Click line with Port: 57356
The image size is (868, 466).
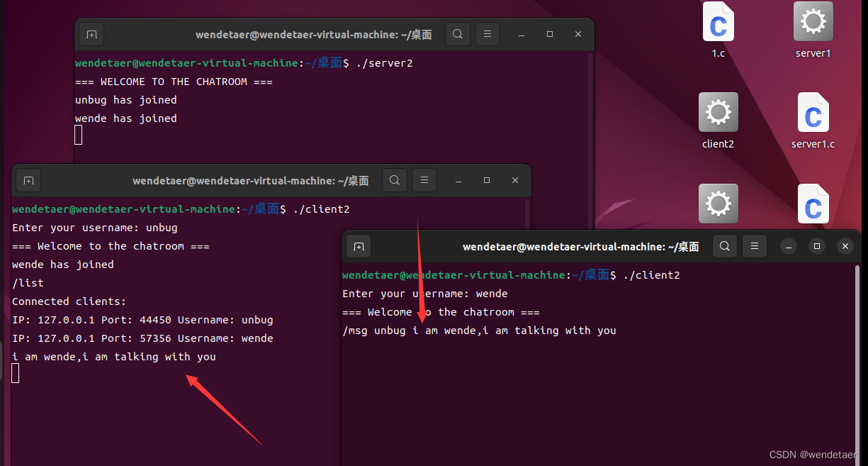[x=142, y=338]
